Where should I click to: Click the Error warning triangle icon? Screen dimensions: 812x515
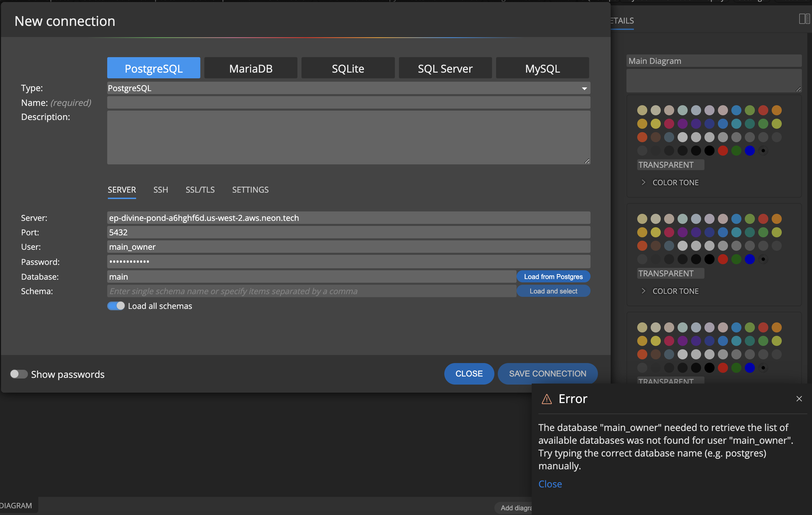coord(546,399)
